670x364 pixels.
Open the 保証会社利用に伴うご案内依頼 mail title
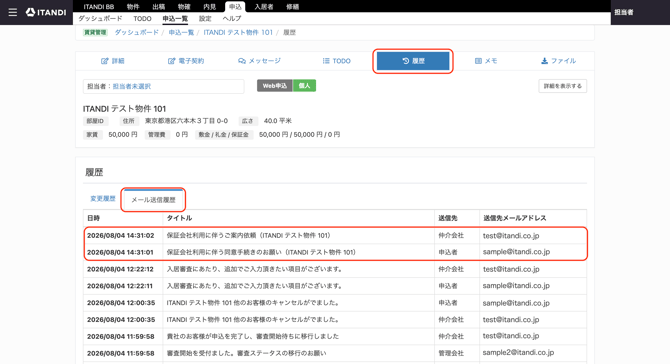248,235
